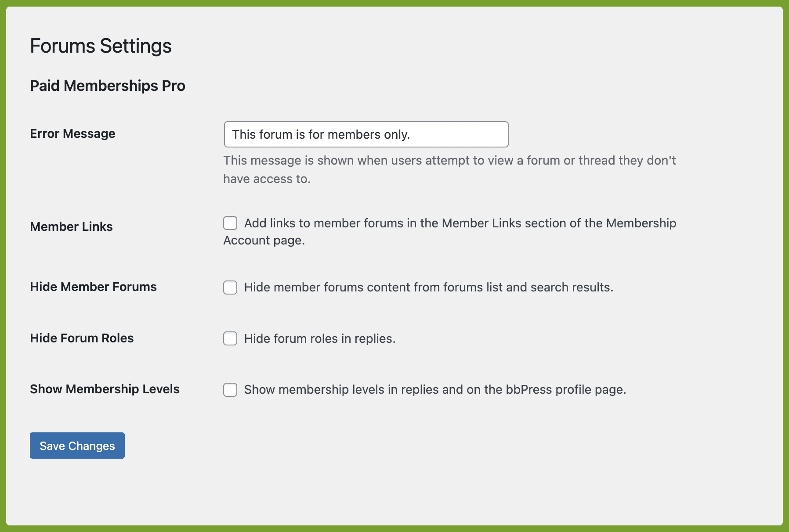Click the 'Account page.' continuation text
This screenshot has height=532, width=789.
264,240
